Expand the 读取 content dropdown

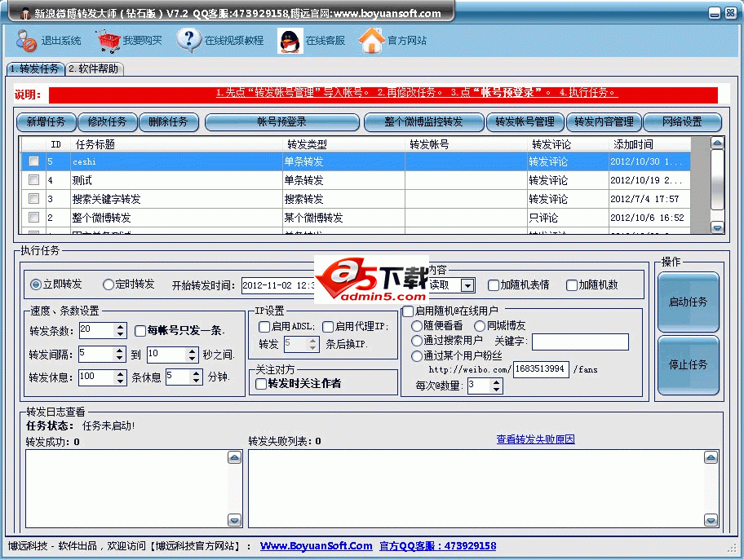(x=467, y=285)
